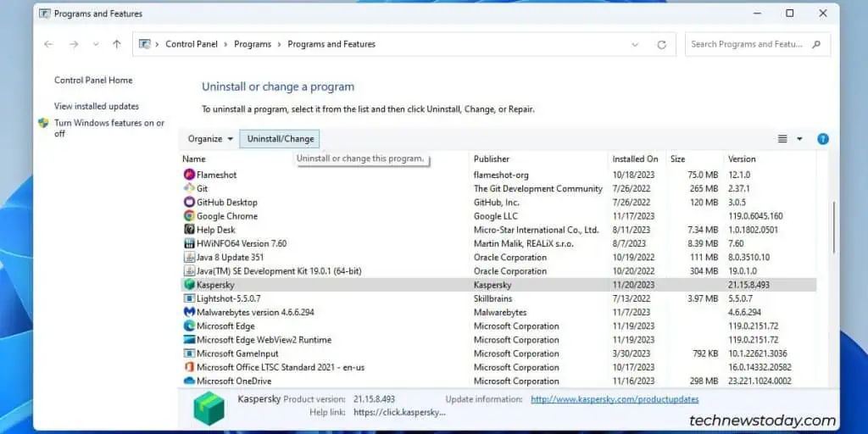Sort by the Installed On column header

pyautogui.click(x=636, y=159)
